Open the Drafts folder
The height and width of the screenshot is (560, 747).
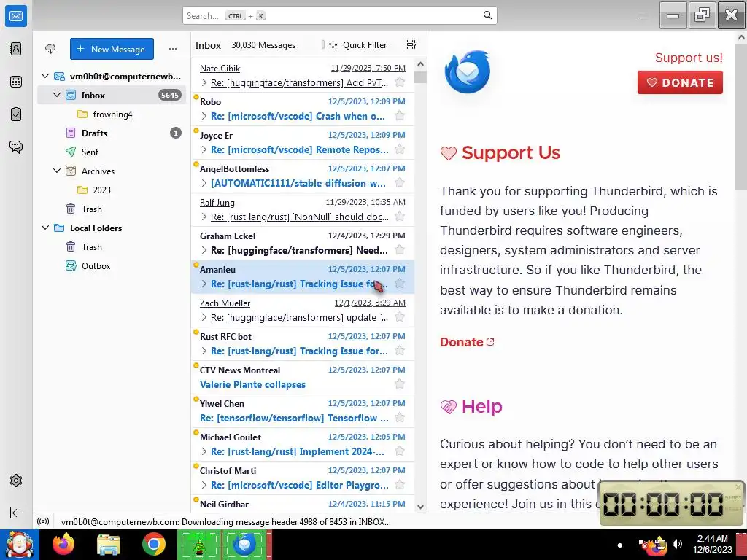(112, 133)
